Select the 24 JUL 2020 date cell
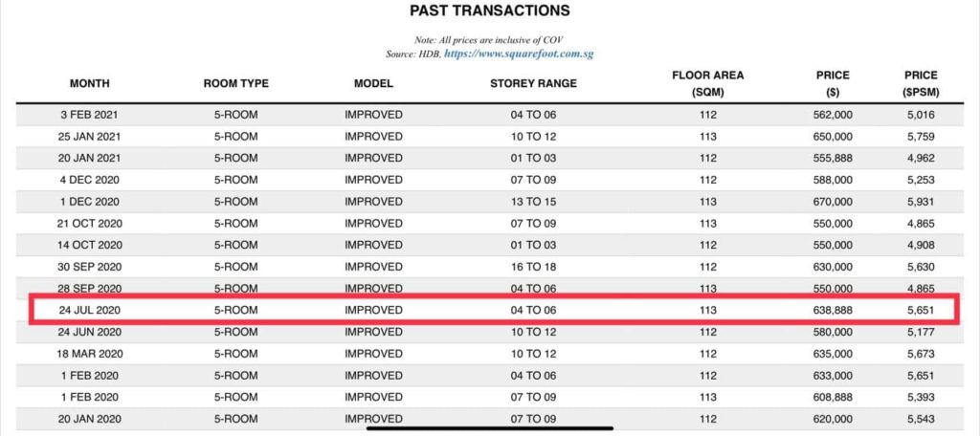Screen dimensions: 980x436 88,310
